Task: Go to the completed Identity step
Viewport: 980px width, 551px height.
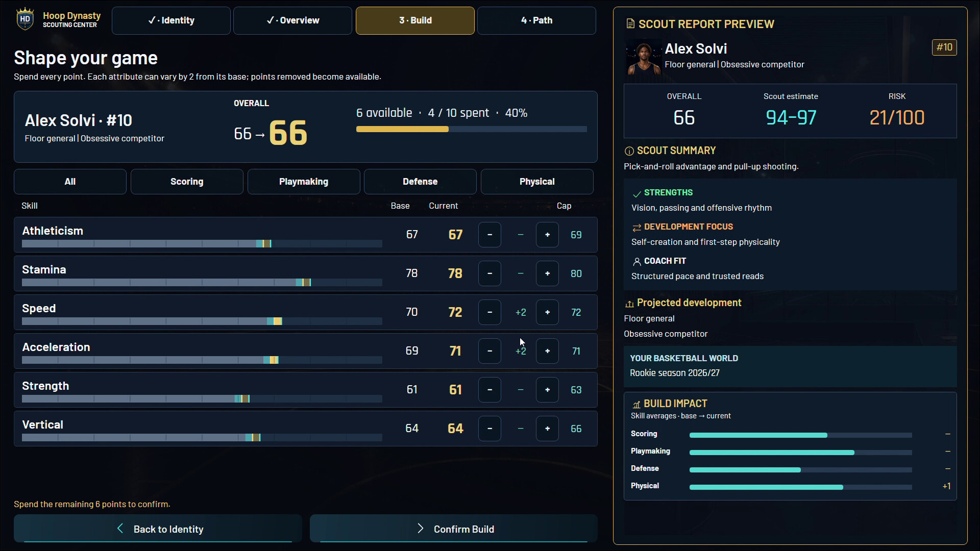Action: click(171, 20)
